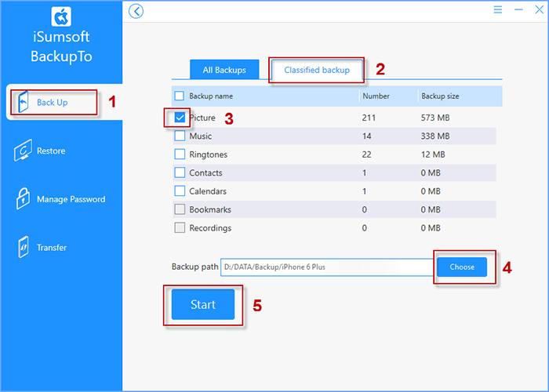
Task: Select the Contacts checkbox
Action: [180, 172]
